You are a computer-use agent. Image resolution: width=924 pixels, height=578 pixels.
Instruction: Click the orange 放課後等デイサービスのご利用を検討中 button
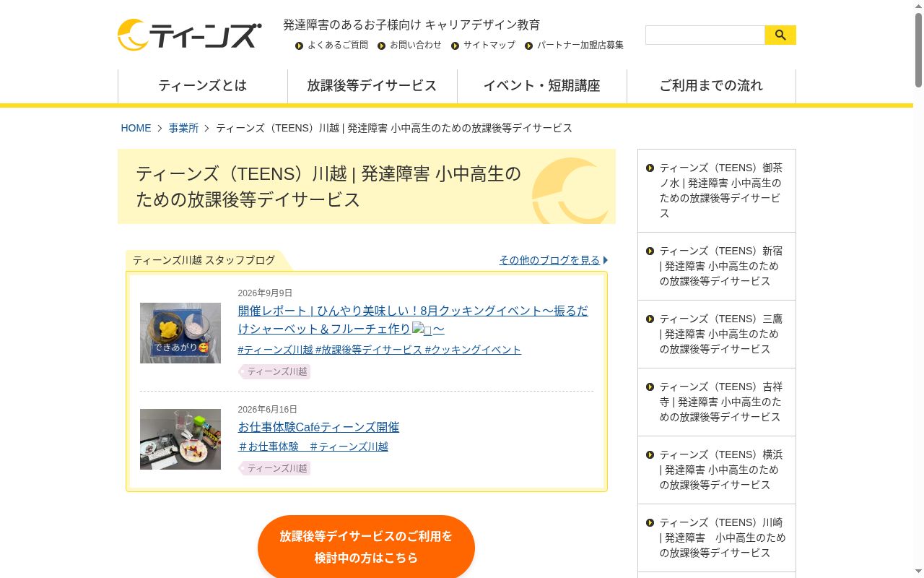tap(366, 547)
